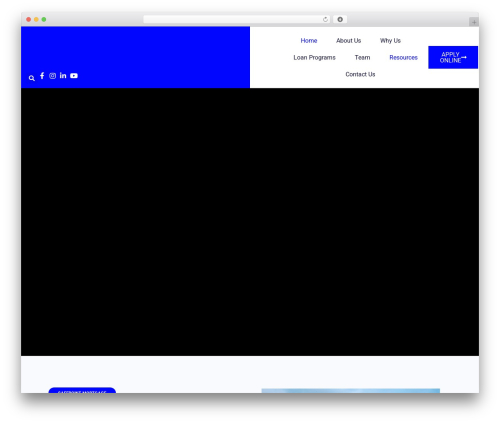Click the search magnifier icon
This screenshot has height=423, width=500.
point(32,78)
